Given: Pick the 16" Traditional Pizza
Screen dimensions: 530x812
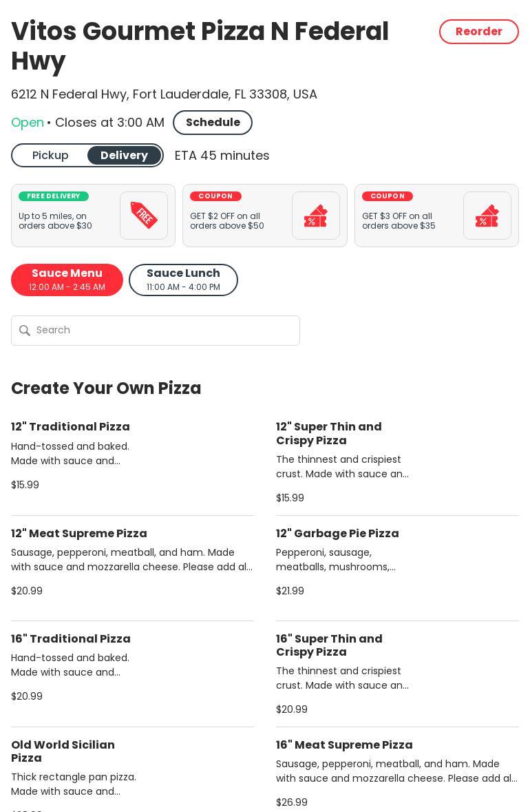Looking at the screenshot, I should coord(71,639).
